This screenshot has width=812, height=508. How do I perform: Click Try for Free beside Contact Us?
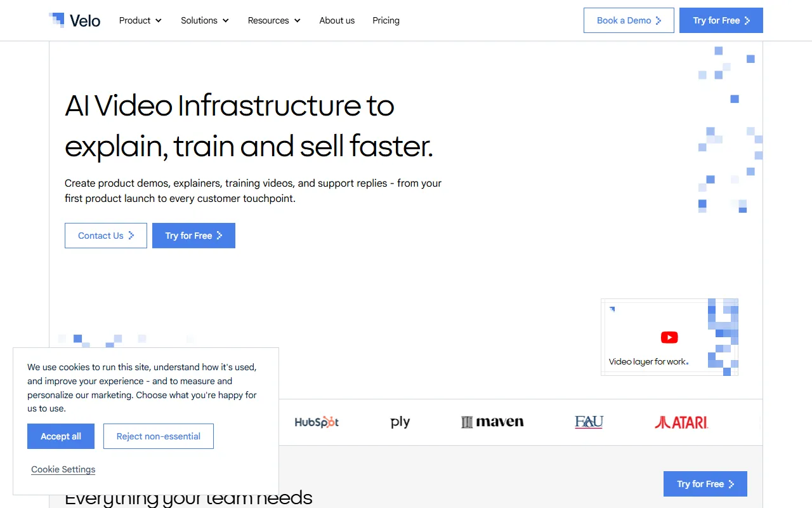193,236
